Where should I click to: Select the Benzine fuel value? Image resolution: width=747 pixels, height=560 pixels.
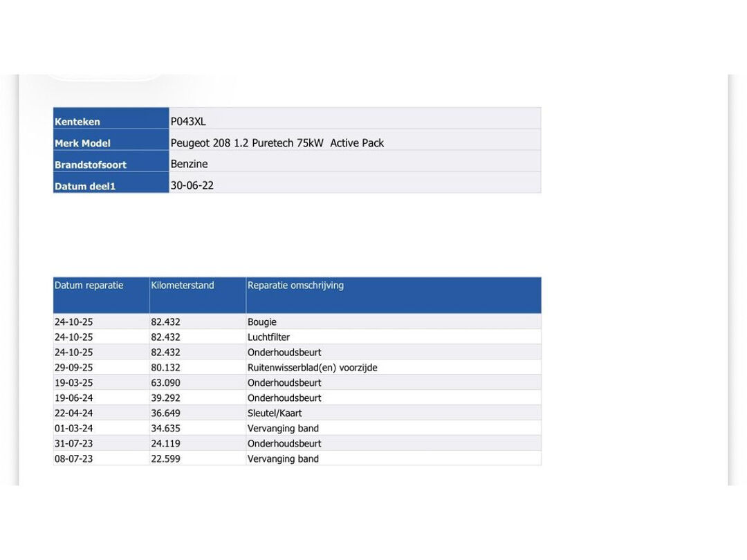coord(189,164)
